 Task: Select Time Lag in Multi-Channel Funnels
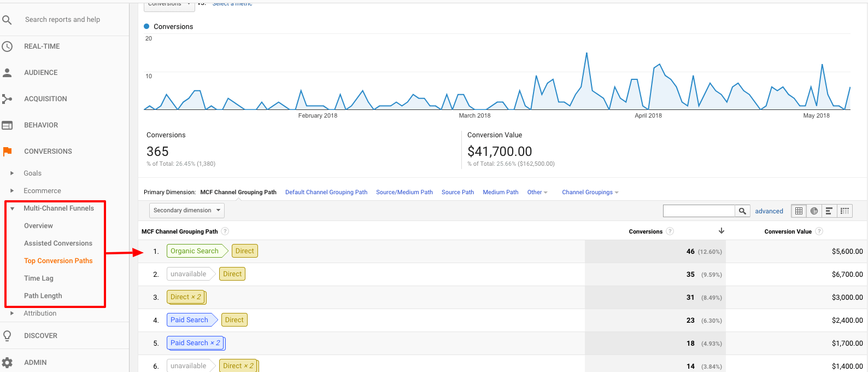[x=39, y=278]
